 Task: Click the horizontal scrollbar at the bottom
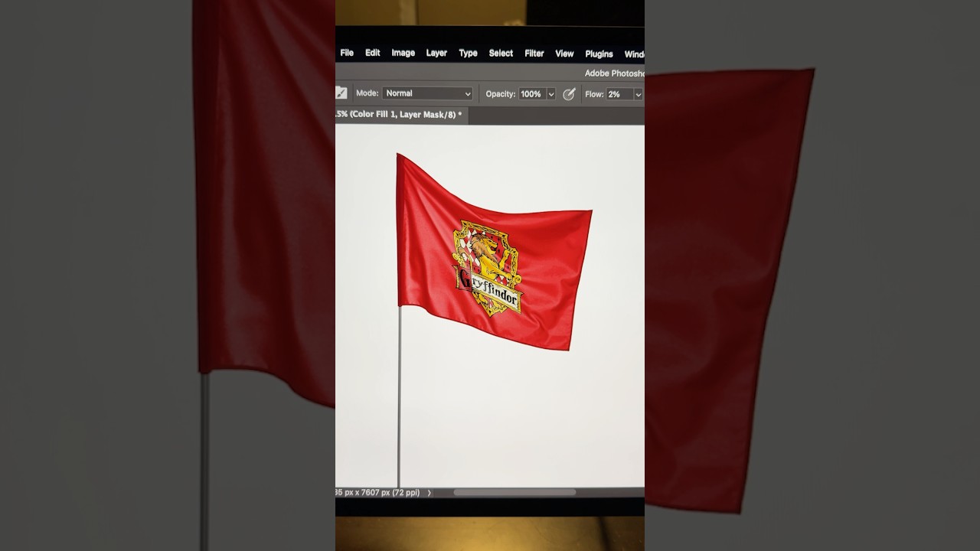point(514,493)
